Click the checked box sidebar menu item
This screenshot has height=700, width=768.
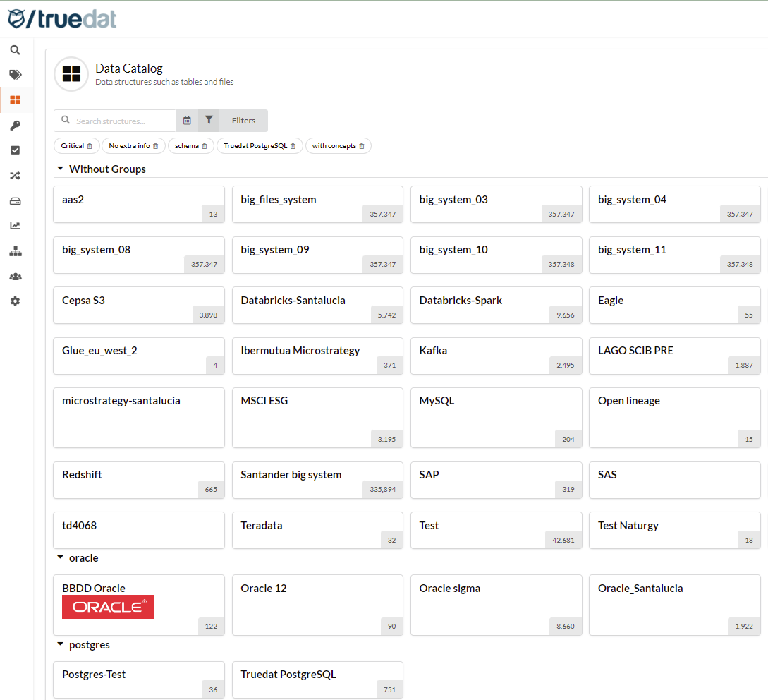pyautogui.click(x=15, y=150)
